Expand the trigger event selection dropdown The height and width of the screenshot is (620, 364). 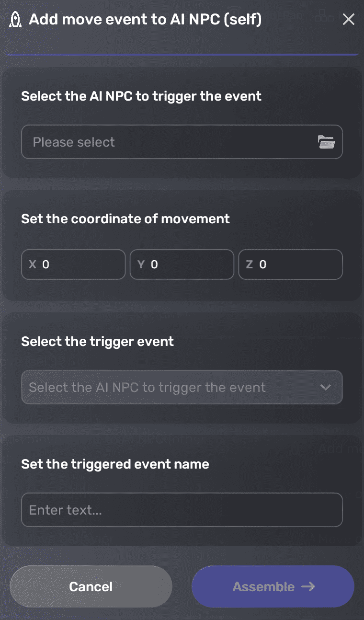[x=182, y=387]
